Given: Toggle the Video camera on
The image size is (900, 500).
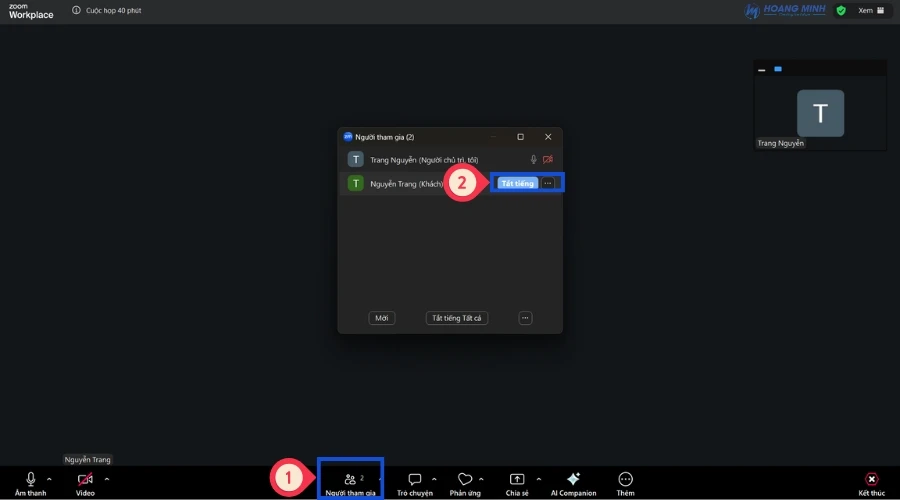Looking at the screenshot, I should click(85, 482).
